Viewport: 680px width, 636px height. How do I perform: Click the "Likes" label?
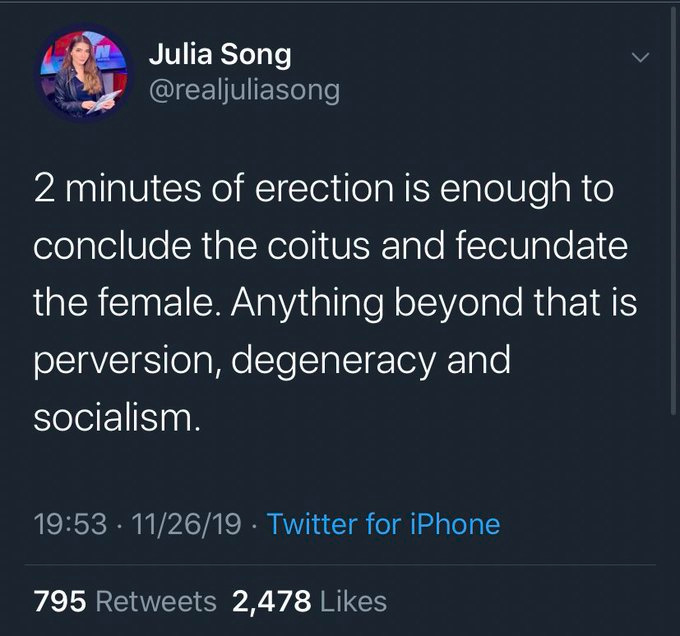pyautogui.click(x=353, y=600)
